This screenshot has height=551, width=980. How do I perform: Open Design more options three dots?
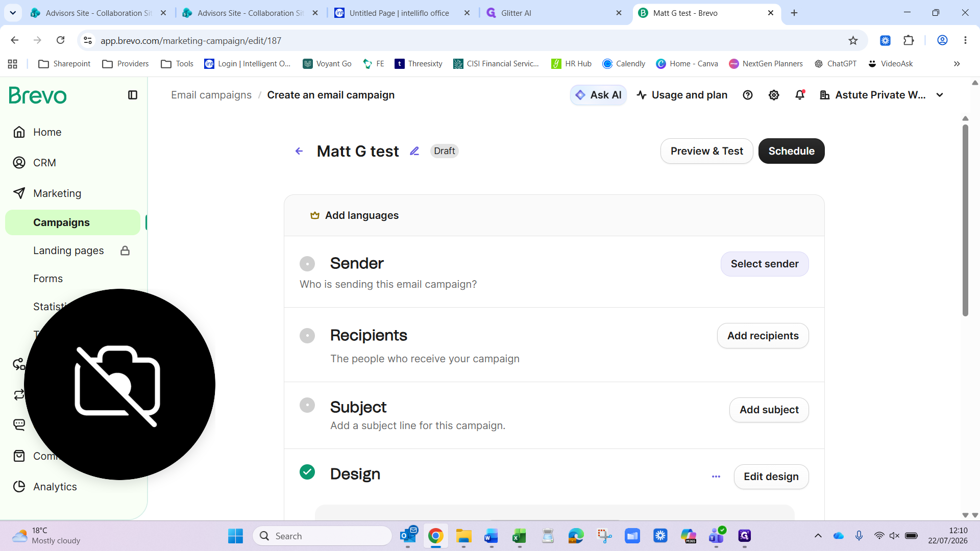[716, 477]
